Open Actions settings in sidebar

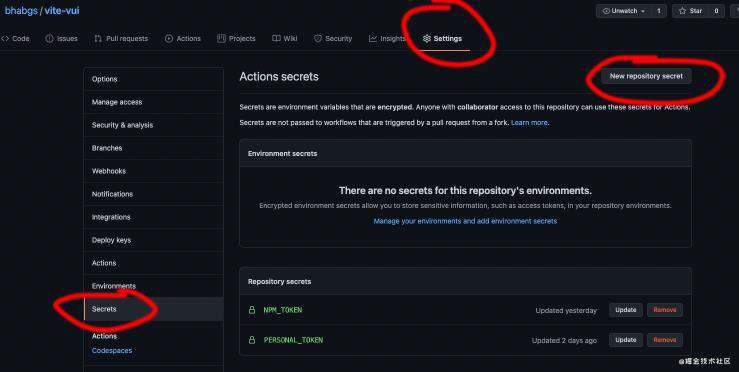[154, 263]
